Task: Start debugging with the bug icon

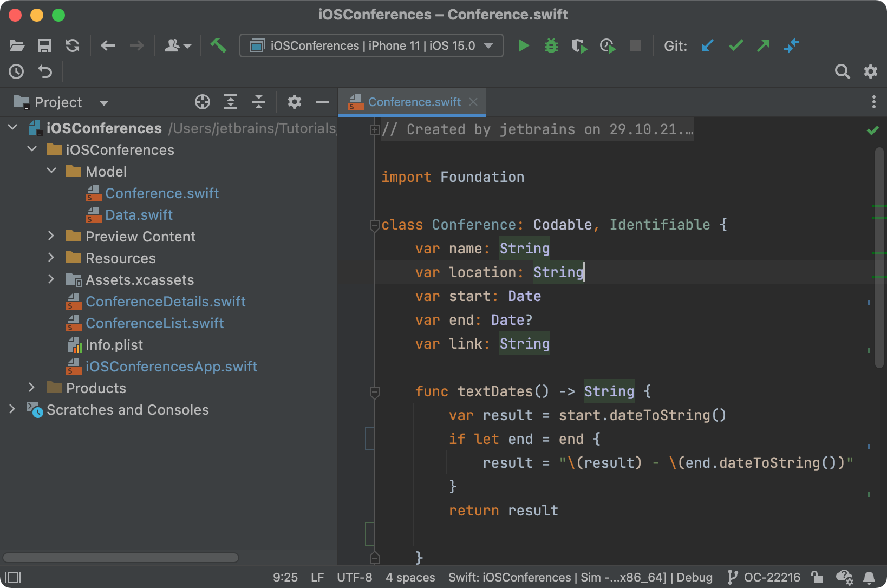Action: pos(551,45)
